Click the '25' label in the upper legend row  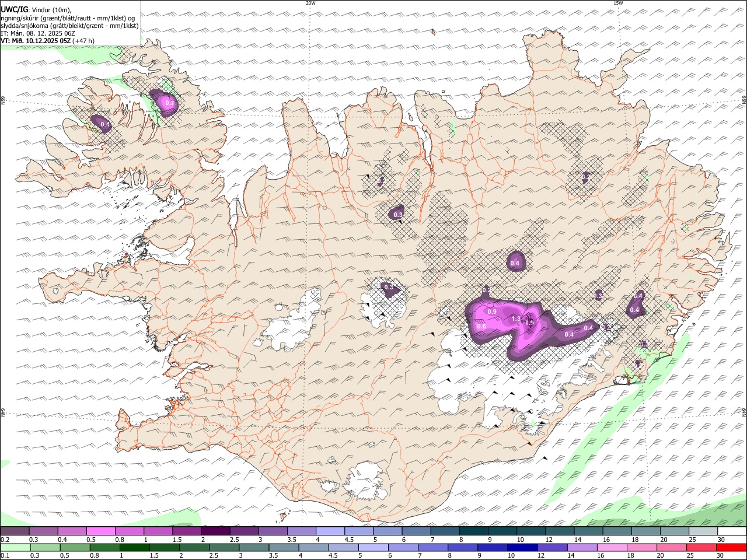(693, 540)
